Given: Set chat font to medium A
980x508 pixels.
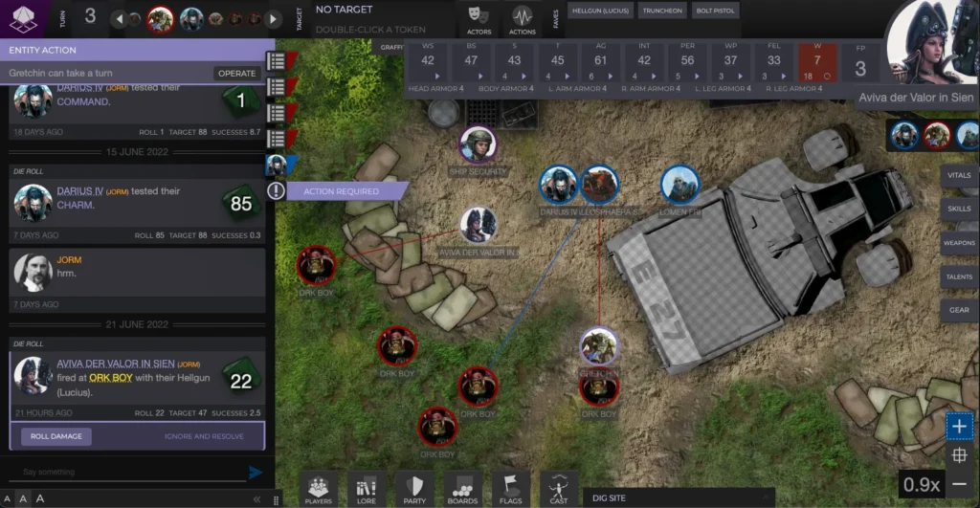Looking at the screenshot, I should (x=23, y=498).
